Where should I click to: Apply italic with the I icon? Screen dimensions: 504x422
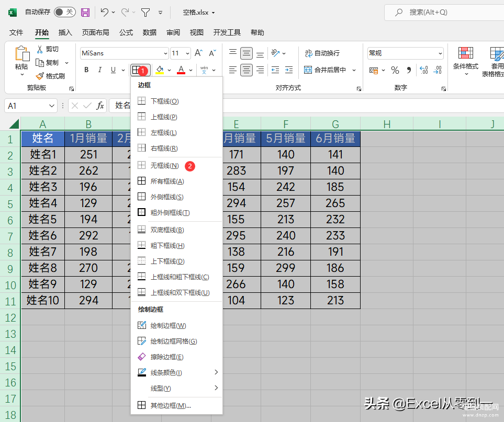(100, 70)
